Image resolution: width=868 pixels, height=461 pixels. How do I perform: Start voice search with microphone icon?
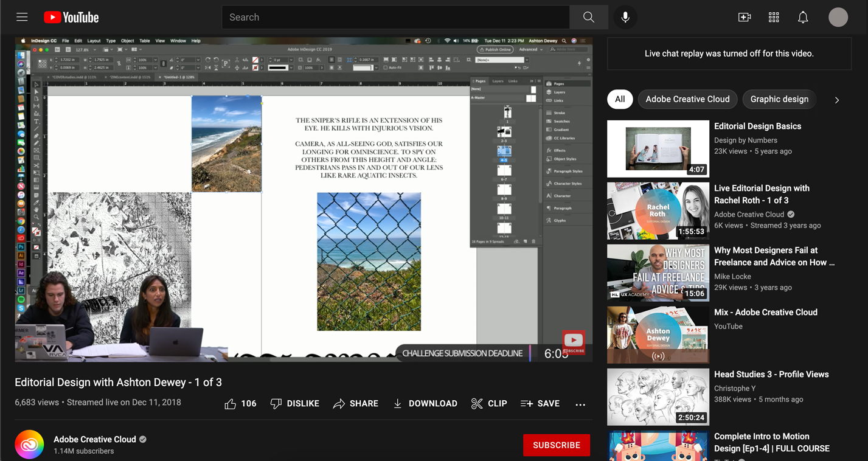click(x=625, y=17)
